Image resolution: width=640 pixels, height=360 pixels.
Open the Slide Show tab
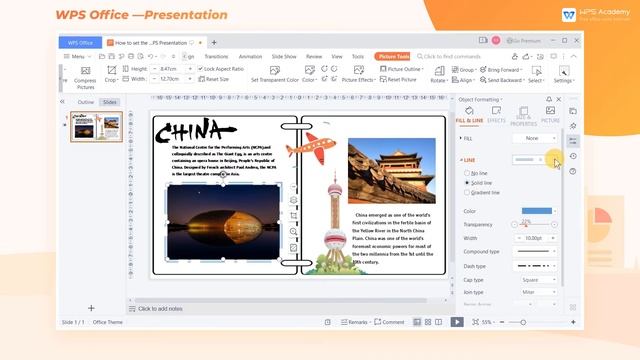coord(284,57)
